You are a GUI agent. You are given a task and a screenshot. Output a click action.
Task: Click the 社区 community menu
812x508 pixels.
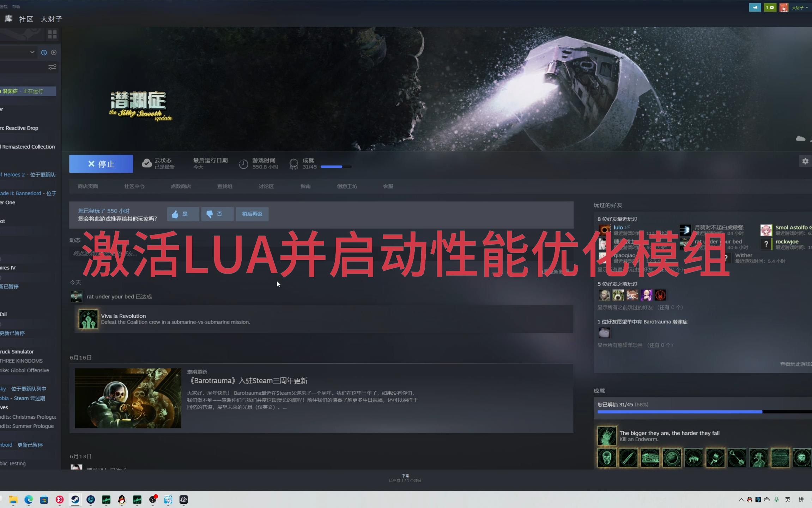pyautogui.click(x=26, y=19)
